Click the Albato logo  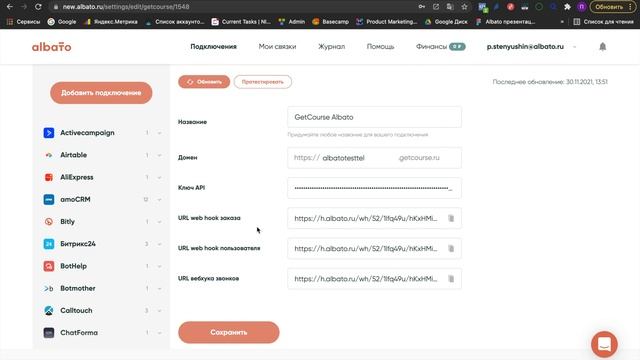[x=51, y=47]
